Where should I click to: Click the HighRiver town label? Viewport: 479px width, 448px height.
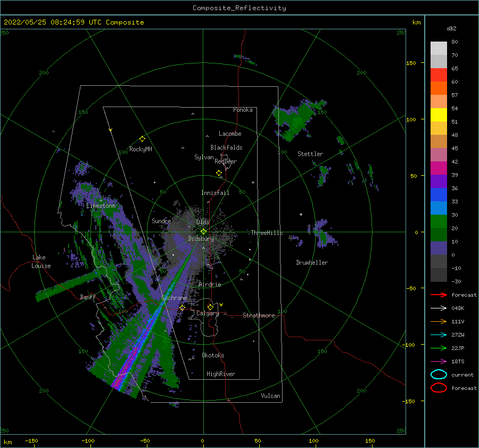click(221, 374)
